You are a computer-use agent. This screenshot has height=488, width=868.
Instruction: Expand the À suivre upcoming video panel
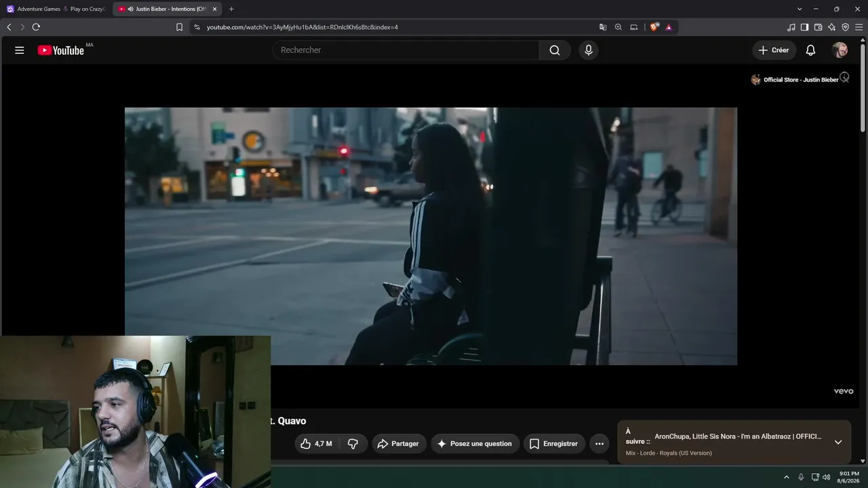838,442
